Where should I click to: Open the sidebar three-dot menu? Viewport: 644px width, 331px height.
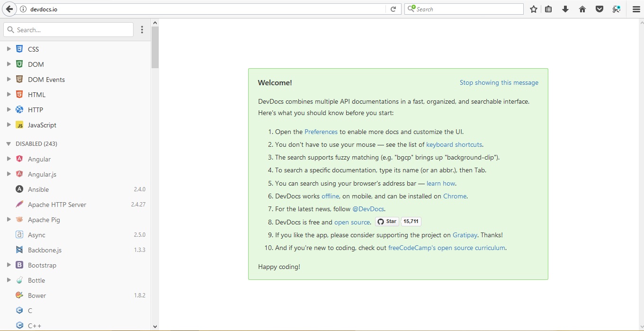click(142, 30)
